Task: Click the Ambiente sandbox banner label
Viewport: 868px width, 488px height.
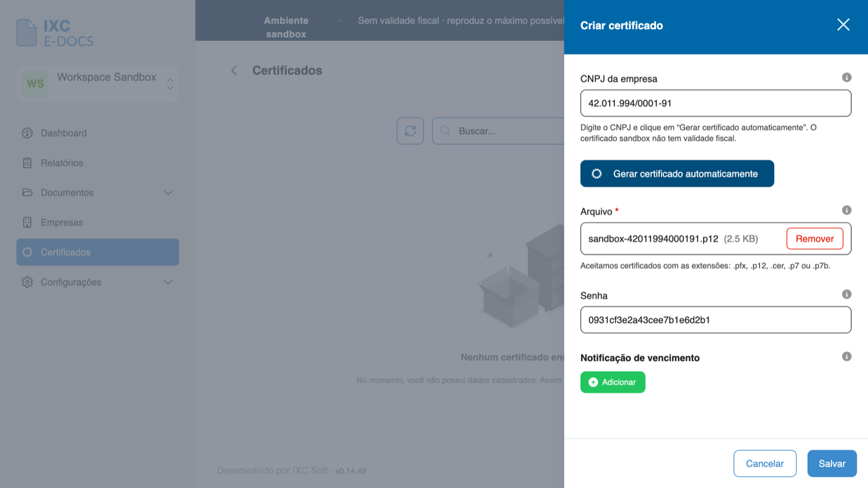Action: pyautogui.click(x=286, y=27)
